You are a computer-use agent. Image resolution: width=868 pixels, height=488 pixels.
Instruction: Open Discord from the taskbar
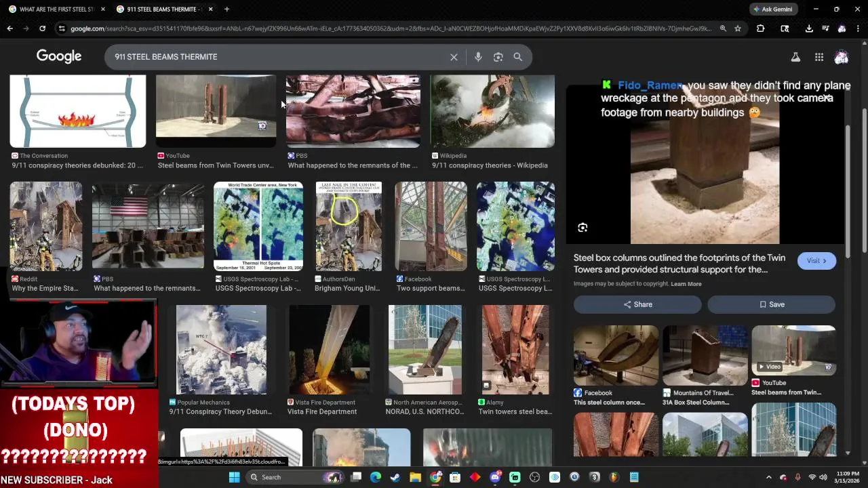click(x=495, y=477)
